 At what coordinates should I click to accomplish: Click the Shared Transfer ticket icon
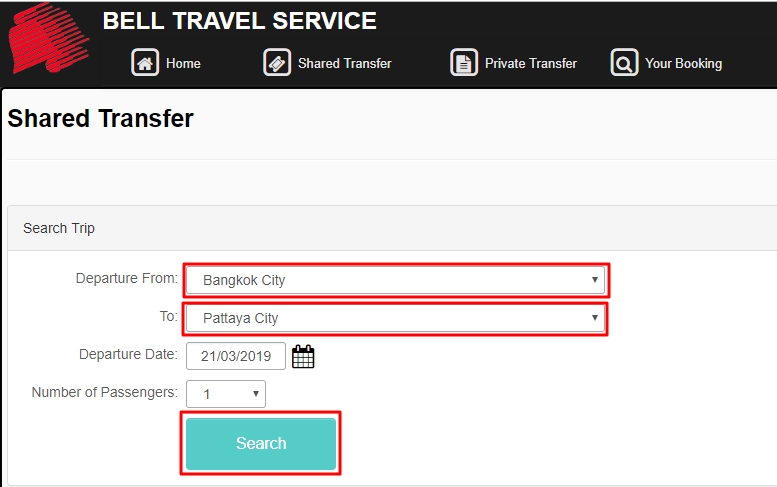click(x=277, y=63)
